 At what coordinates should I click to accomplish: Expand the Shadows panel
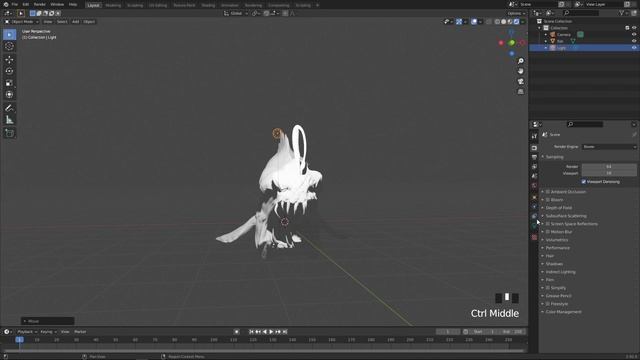tap(554, 264)
